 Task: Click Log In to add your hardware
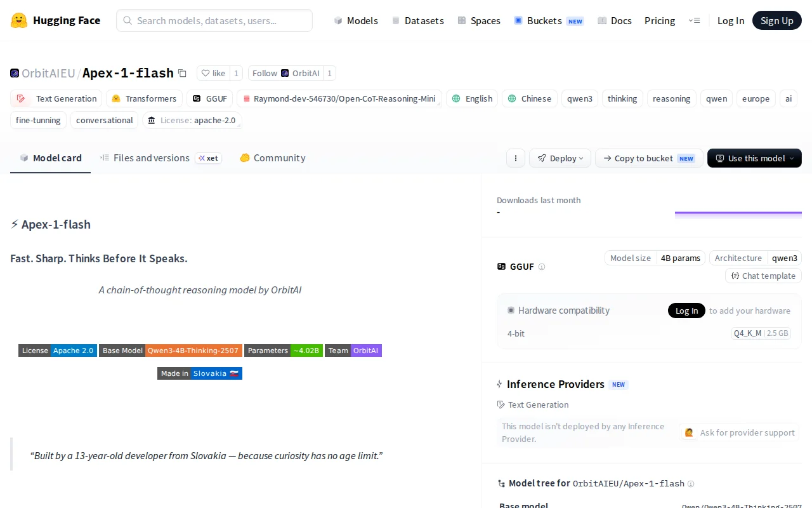pyautogui.click(x=686, y=311)
